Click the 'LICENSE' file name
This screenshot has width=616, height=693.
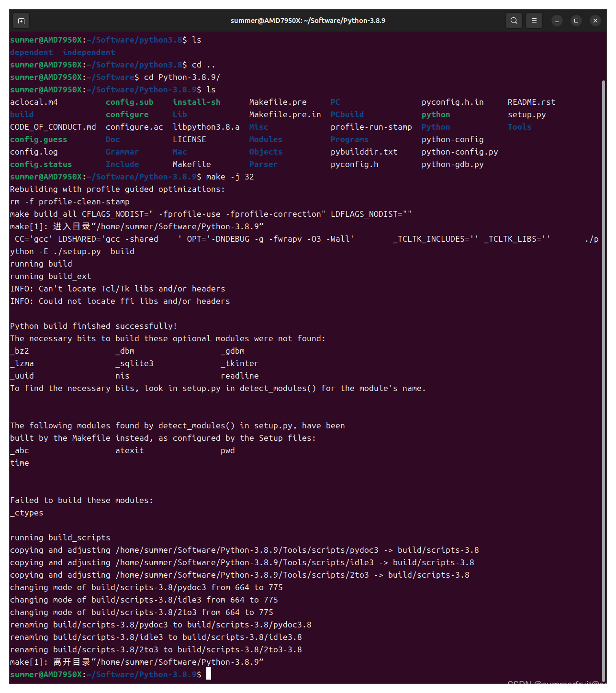coord(190,139)
